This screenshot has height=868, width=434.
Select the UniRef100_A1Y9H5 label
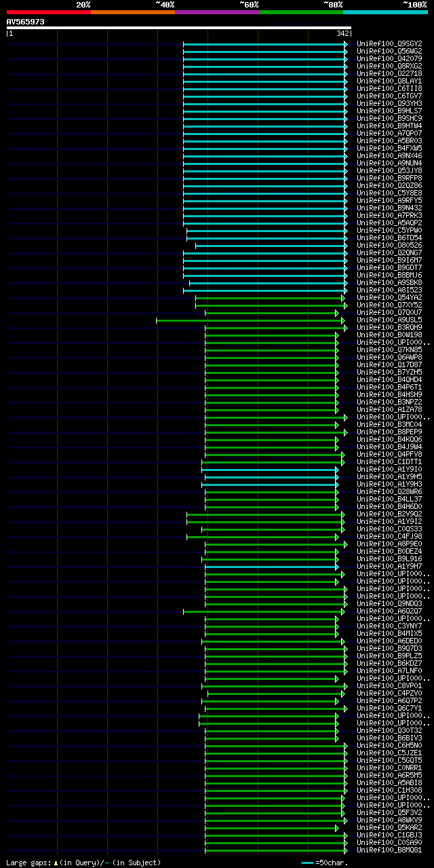(389, 476)
